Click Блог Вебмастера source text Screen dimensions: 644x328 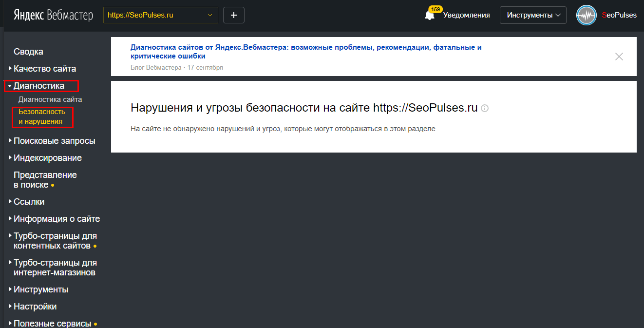[156, 68]
